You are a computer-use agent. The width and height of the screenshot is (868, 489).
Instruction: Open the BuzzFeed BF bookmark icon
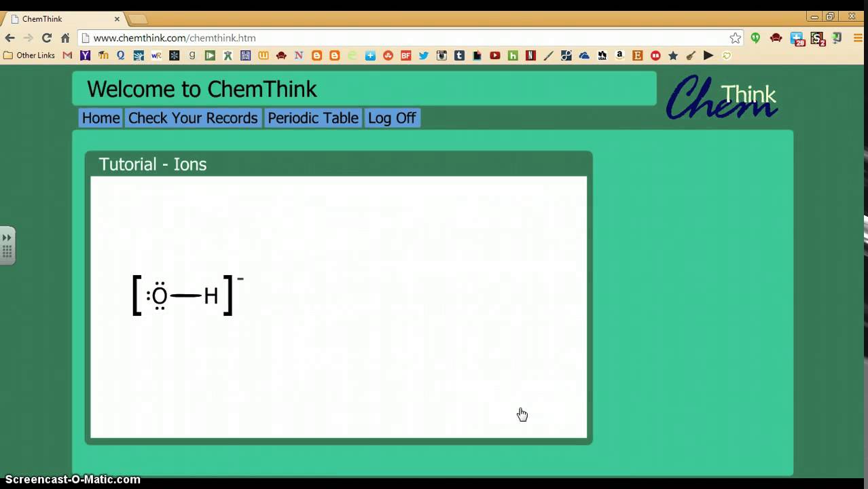click(x=406, y=56)
